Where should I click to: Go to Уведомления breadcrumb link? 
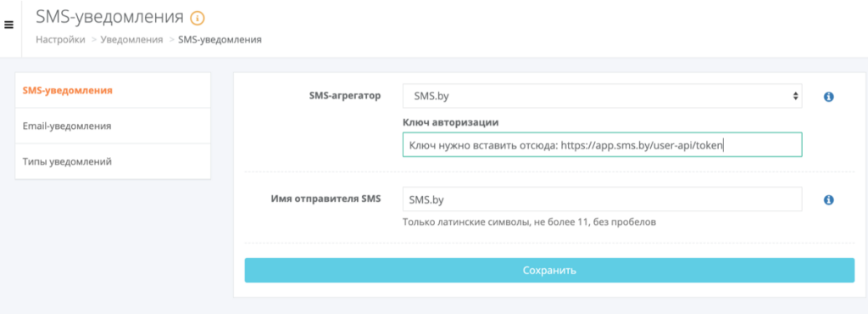pos(131,40)
